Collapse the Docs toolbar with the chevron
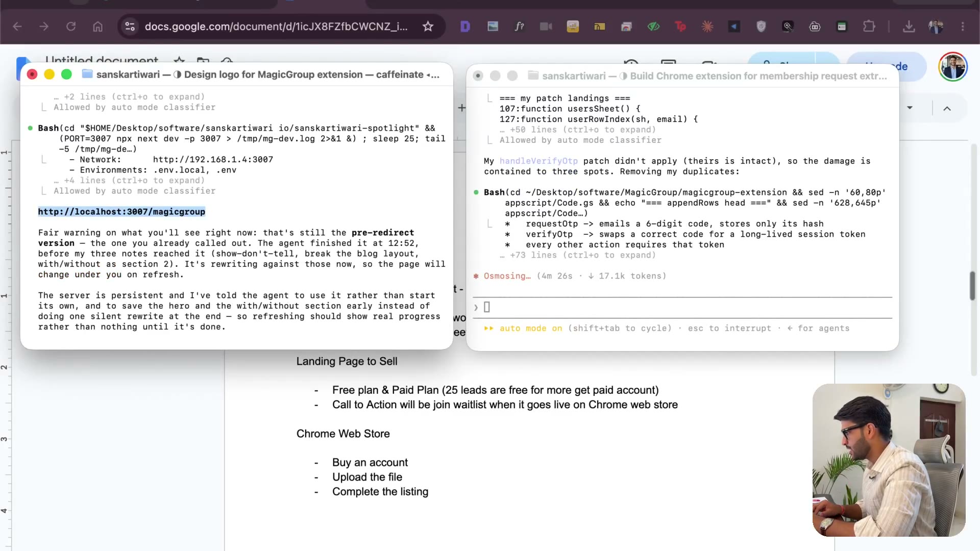The height and width of the screenshot is (551, 980). pos(947,108)
